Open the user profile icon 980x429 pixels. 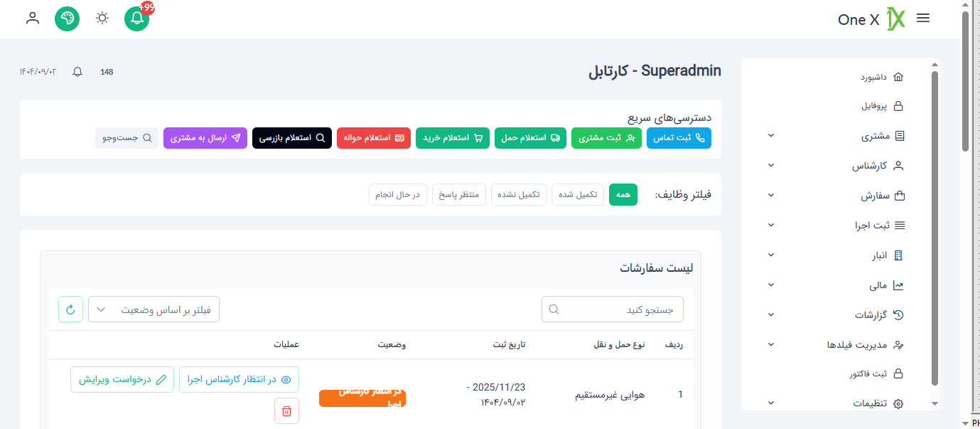pos(32,18)
